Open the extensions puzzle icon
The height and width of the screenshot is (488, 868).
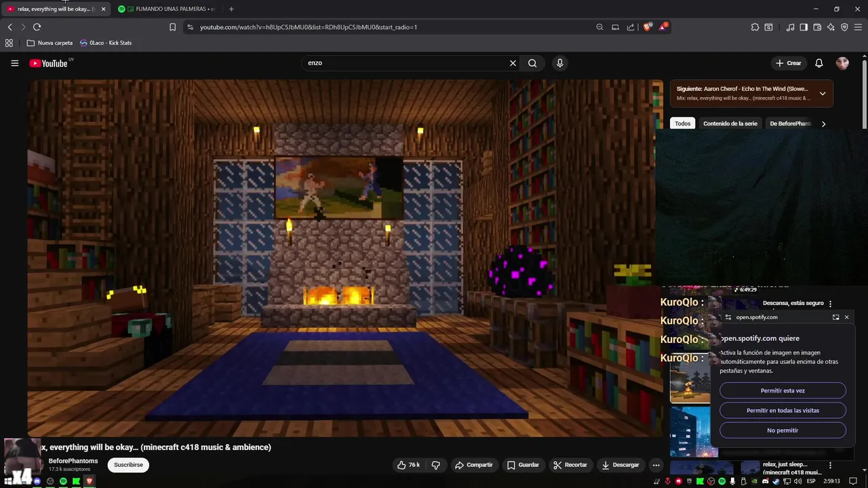[x=755, y=27]
